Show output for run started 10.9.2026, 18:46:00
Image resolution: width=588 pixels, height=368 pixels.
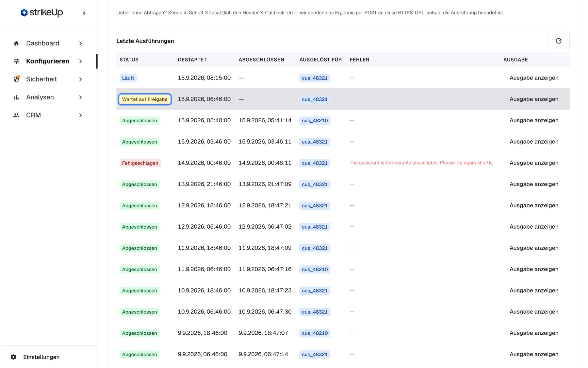(x=534, y=290)
